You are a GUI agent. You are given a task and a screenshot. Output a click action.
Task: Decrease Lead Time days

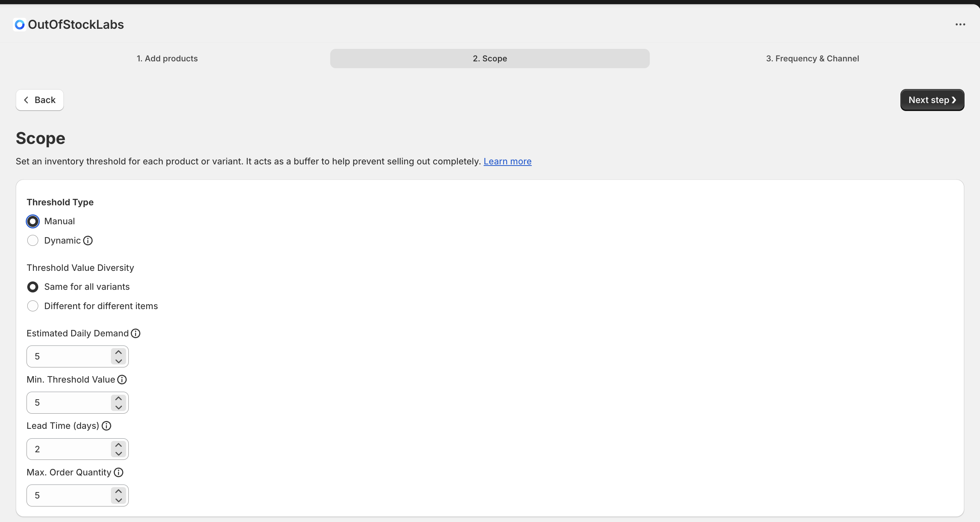tap(119, 453)
